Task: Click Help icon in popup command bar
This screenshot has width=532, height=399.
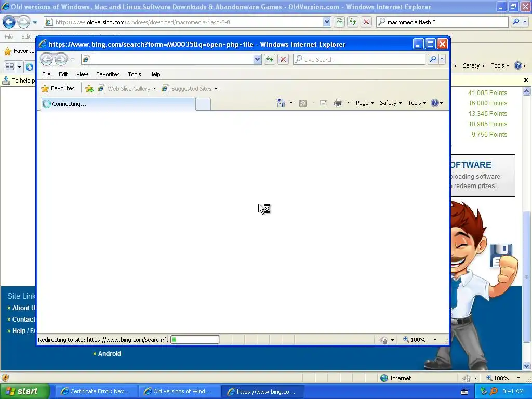Action: 435,103
